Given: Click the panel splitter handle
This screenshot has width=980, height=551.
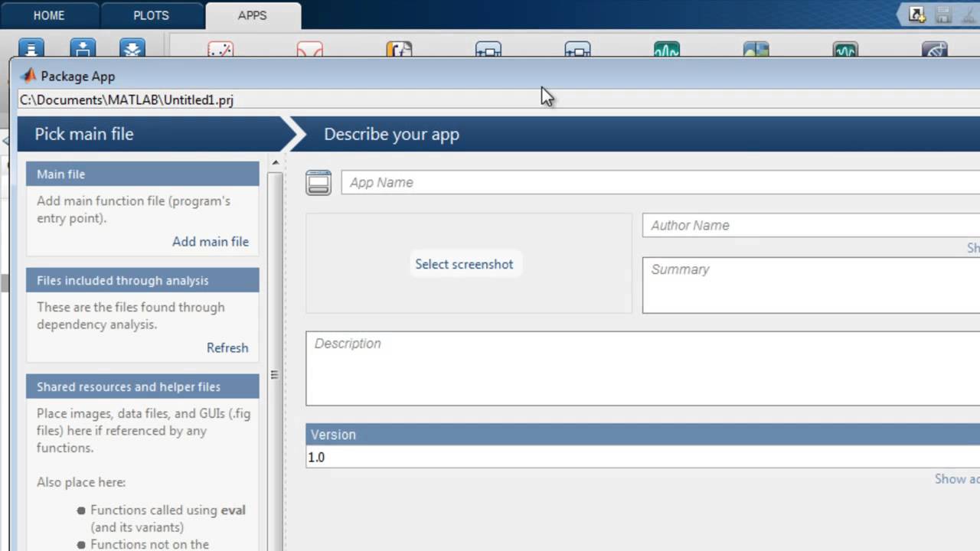Looking at the screenshot, I should (x=274, y=375).
